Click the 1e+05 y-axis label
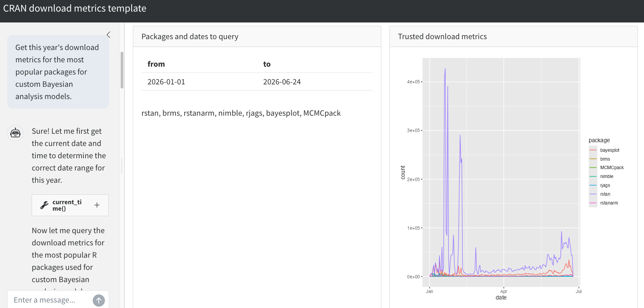The height and width of the screenshot is (308, 644). 413,228
